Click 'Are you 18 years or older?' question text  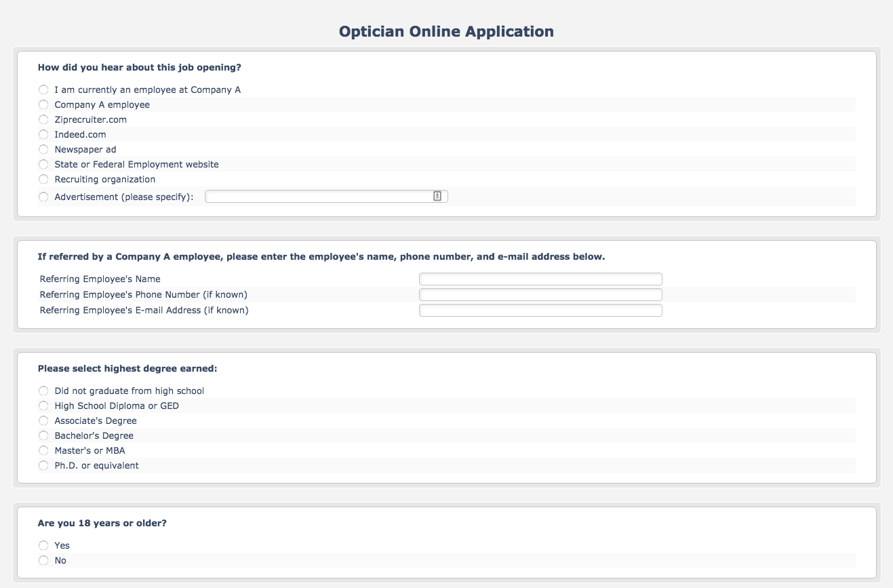[x=102, y=524]
